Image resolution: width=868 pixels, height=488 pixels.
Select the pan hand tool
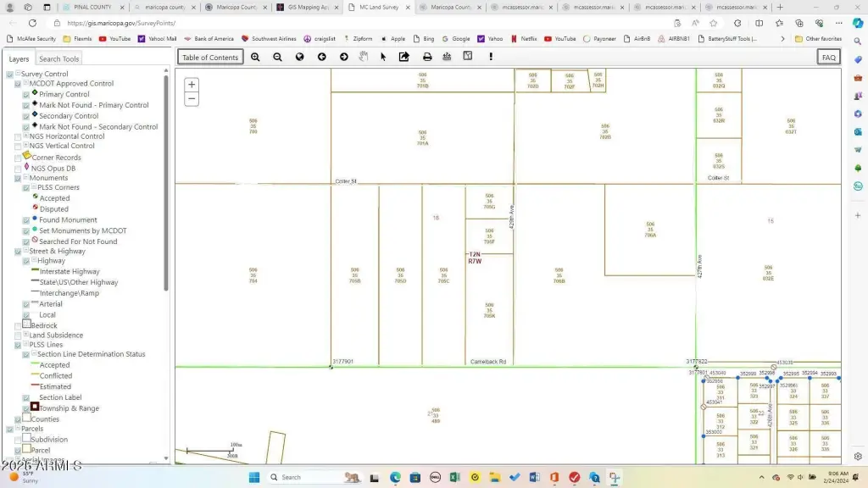tap(364, 57)
